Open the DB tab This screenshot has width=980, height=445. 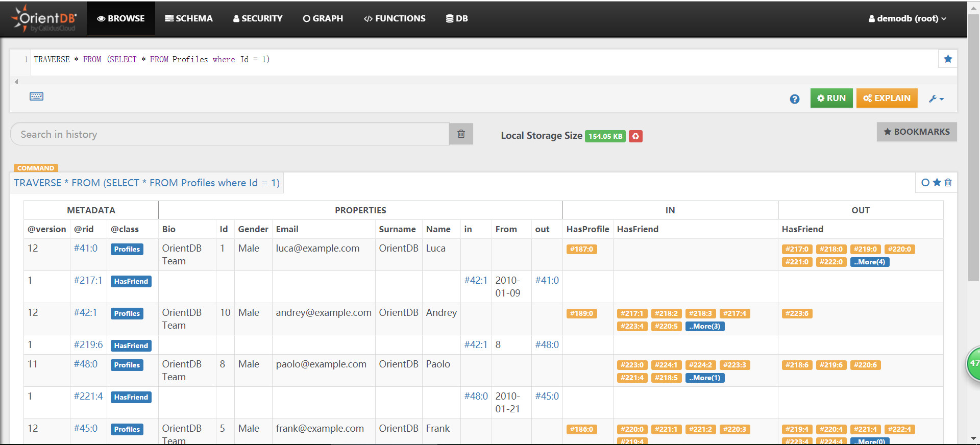[457, 18]
